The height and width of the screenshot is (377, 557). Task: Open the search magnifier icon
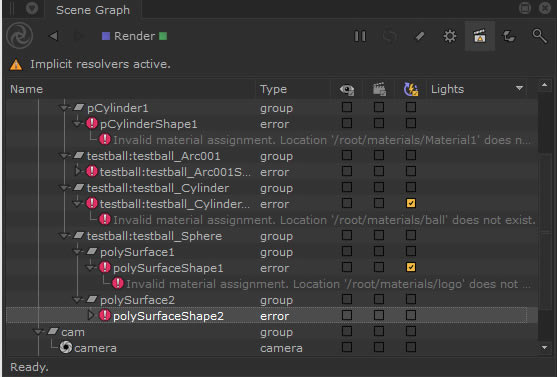point(539,36)
